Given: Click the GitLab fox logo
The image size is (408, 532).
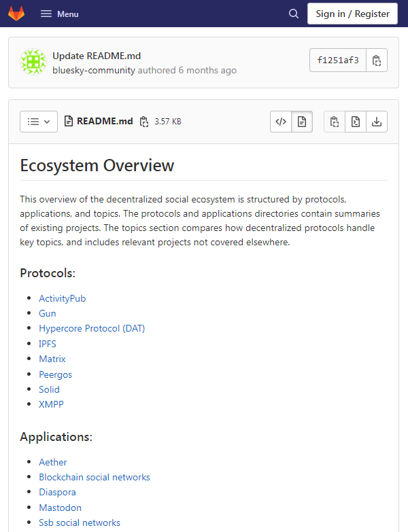Looking at the screenshot, I should [x=16, y=14].
